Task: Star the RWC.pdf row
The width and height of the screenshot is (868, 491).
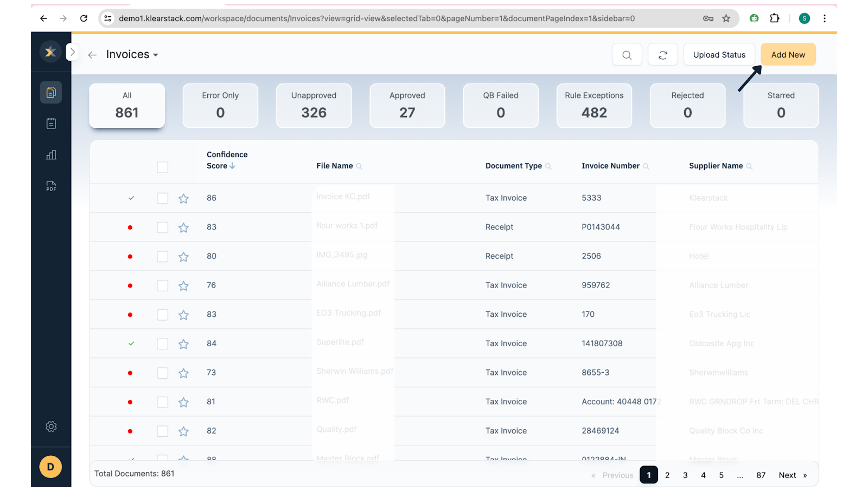Action: coord(183,402)
